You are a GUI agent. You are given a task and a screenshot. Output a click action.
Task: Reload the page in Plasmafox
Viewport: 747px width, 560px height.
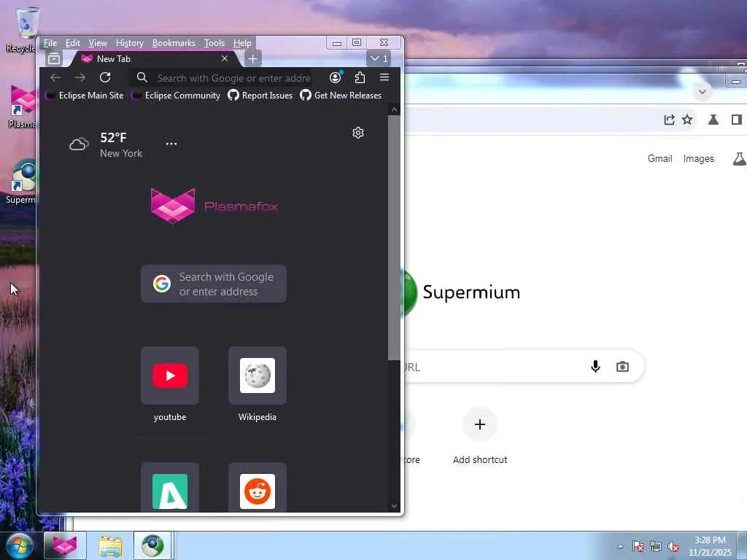click(105, 77)
